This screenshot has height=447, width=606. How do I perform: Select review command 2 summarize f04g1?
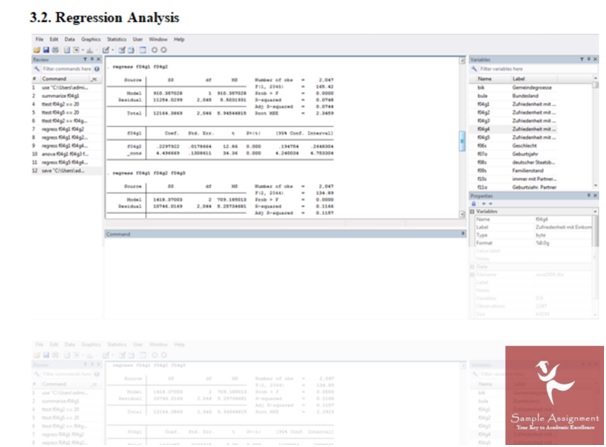pos(67,96)
